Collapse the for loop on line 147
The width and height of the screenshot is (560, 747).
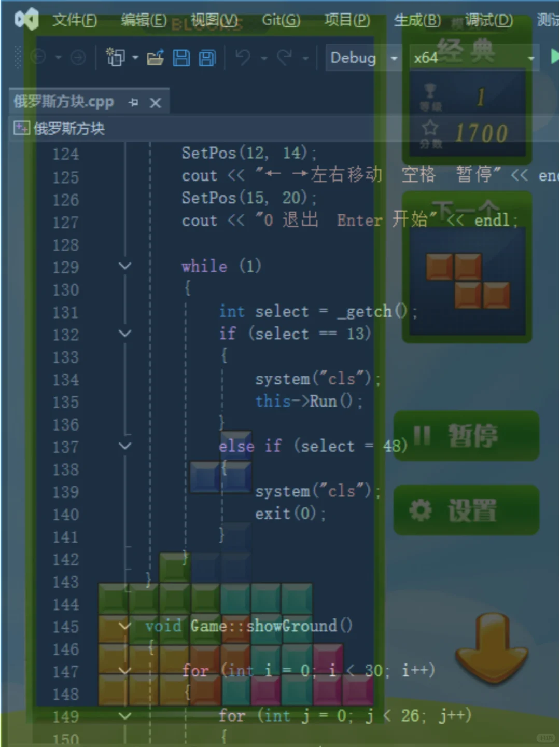point(125,671)
